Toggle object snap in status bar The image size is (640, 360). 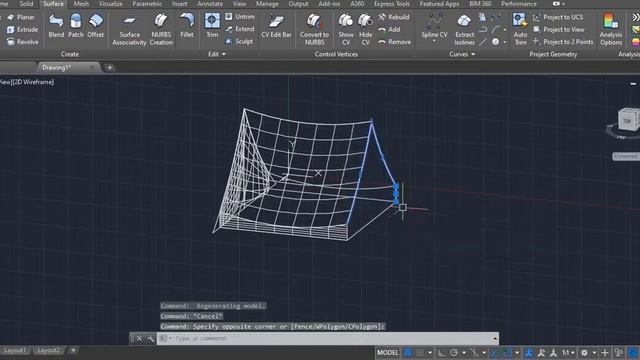pyautogui.click(x=508, y=353)
